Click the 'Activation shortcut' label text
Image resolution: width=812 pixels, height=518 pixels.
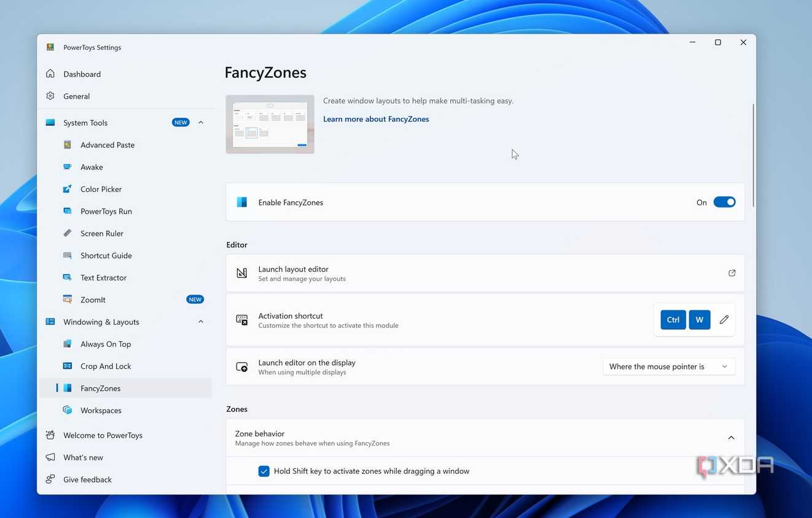point(291,315)
